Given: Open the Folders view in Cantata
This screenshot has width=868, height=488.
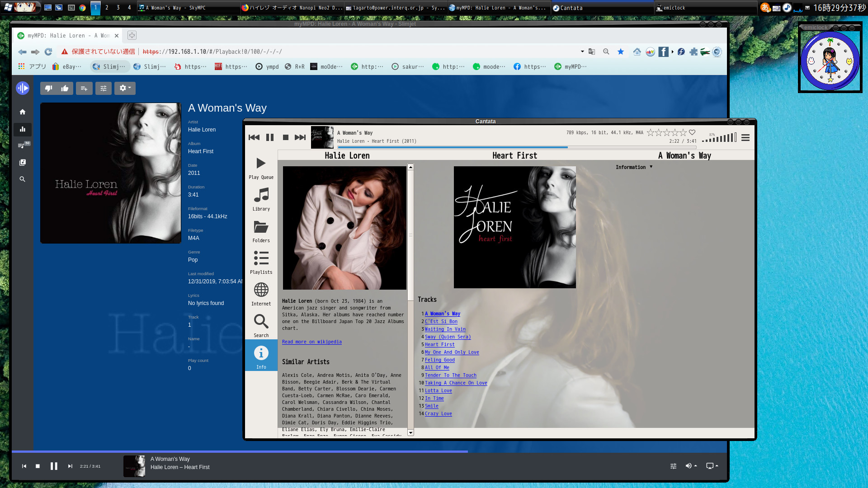Looking at the screenshot, I should 261,231.
